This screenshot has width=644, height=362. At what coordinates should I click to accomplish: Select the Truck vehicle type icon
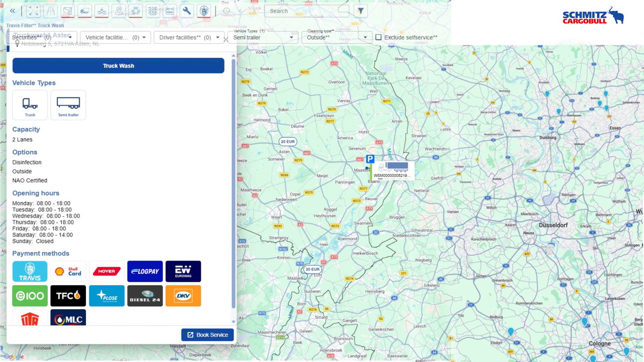pyautogui.click(x=30, y=105)
